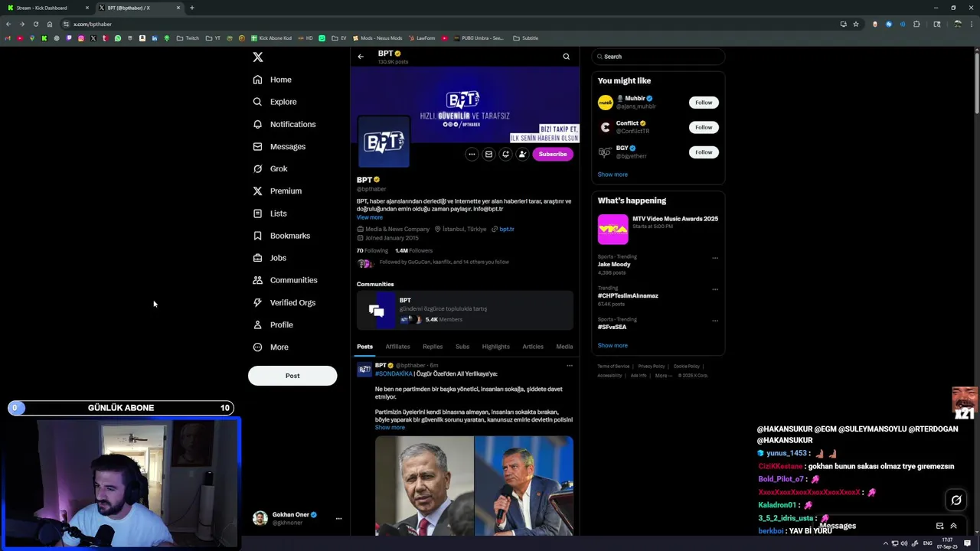Switch to the Replies tab
This screenshot has height=551, width=980.
tap(433, 347)
